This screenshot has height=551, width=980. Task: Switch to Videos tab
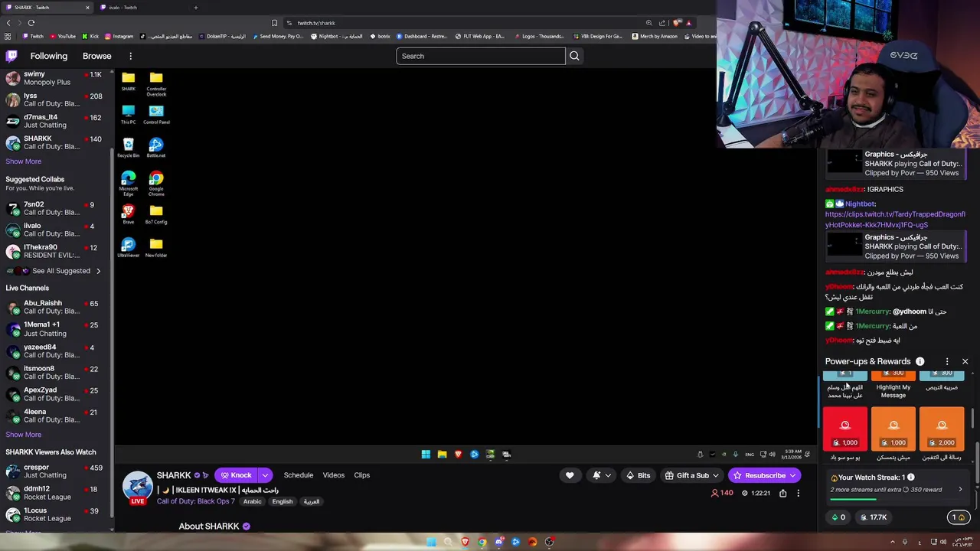334,475
